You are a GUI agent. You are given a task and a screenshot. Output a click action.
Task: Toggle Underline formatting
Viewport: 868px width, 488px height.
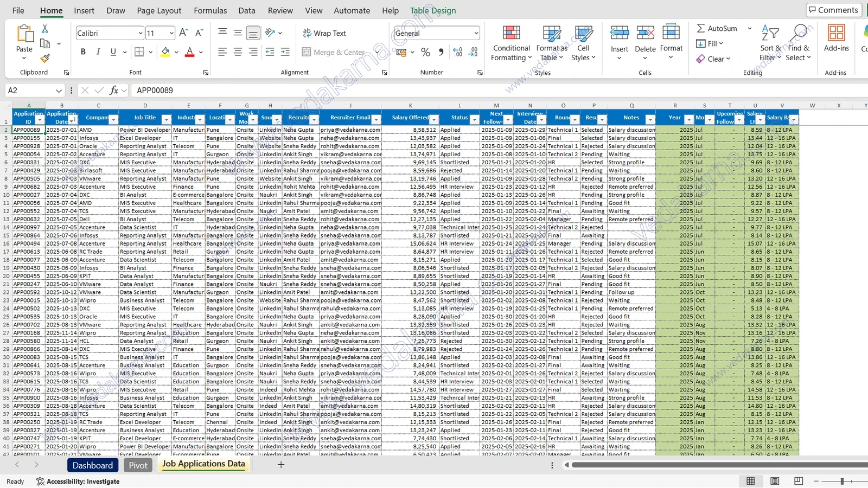pyautogui.click(x=113, y=52)
